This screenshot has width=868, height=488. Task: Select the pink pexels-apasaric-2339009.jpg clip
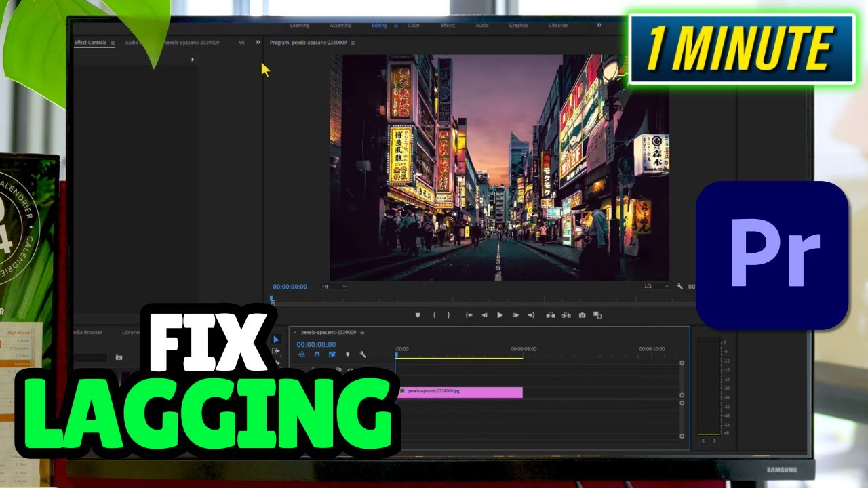pos(460,392)
